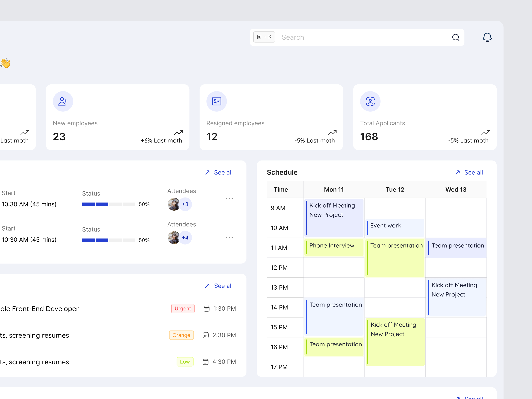Click the calendar icon next to 1:30 PM
The image size is (532, 399).
pyautogui.click(x=206, y=308)
